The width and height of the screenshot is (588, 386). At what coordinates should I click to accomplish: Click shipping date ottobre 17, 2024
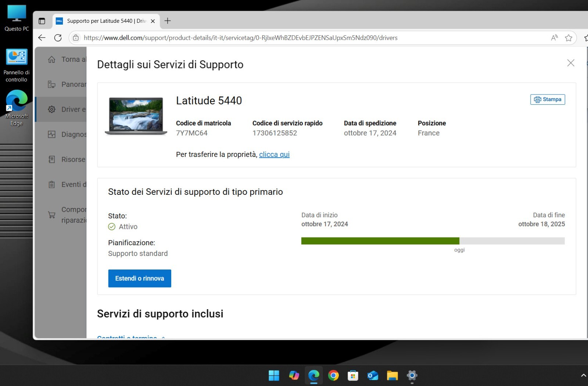click(x=370, y=133)
